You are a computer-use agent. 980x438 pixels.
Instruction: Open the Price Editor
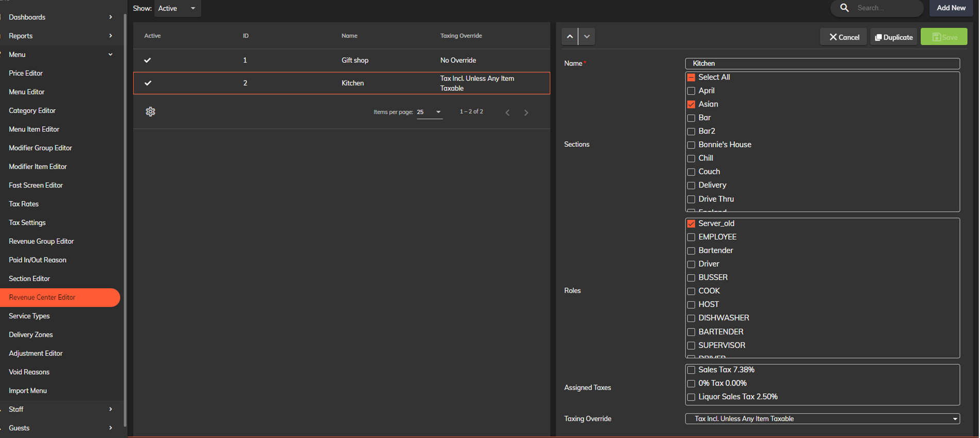(x=26, y=73)
